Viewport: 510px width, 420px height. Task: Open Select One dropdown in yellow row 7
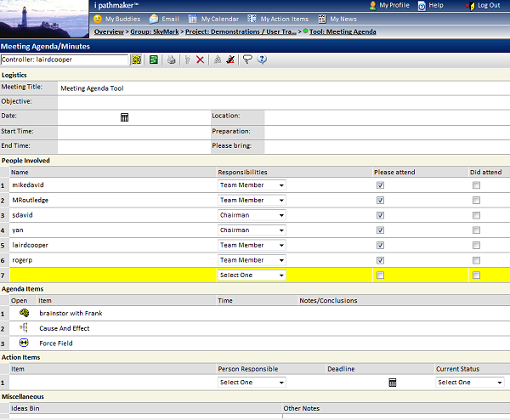(252, 275)
